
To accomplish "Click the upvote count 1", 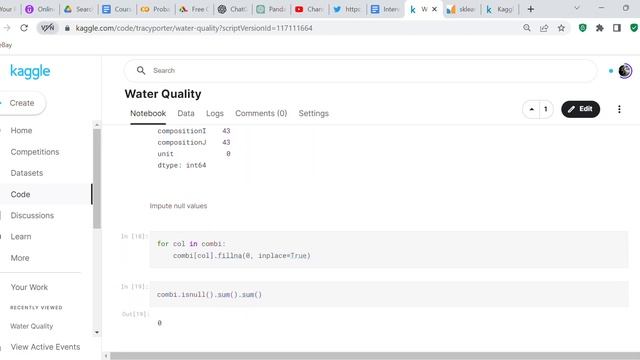I will 546,109.
